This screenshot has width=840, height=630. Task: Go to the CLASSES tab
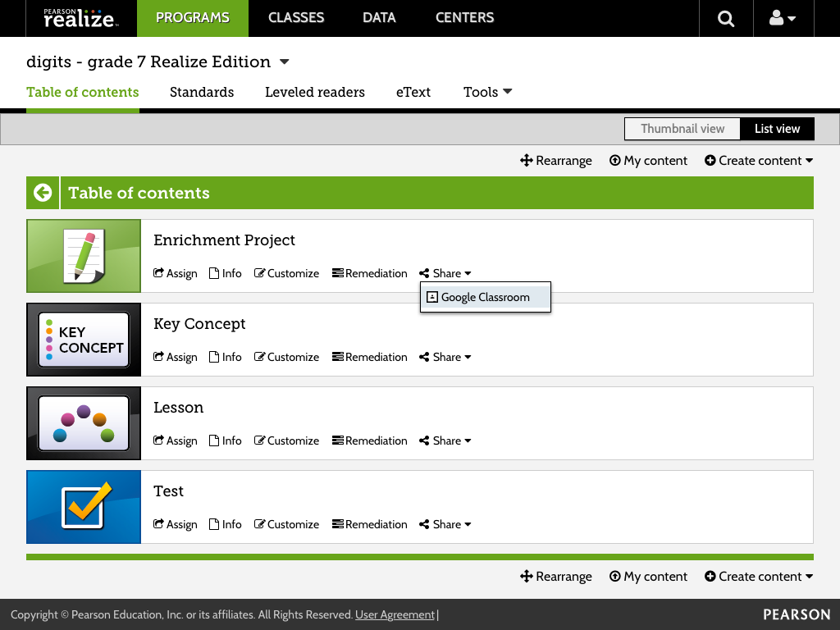click(296, 18)
